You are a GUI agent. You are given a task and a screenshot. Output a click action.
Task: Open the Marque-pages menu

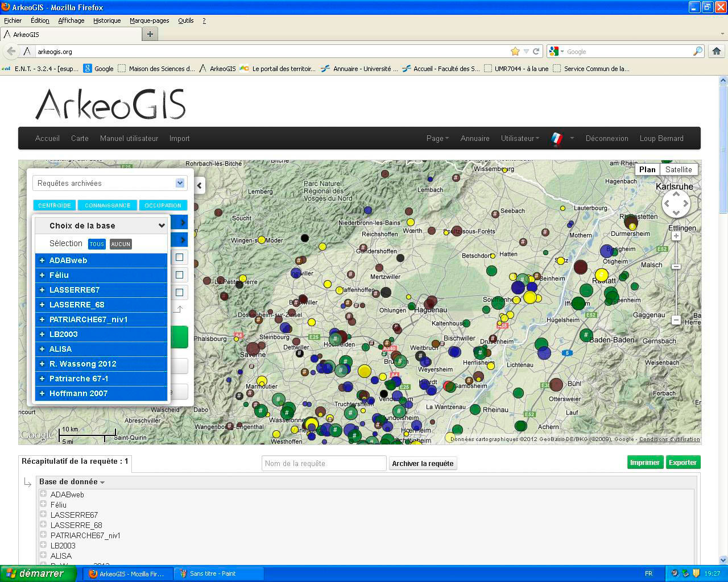coord(149,20)
